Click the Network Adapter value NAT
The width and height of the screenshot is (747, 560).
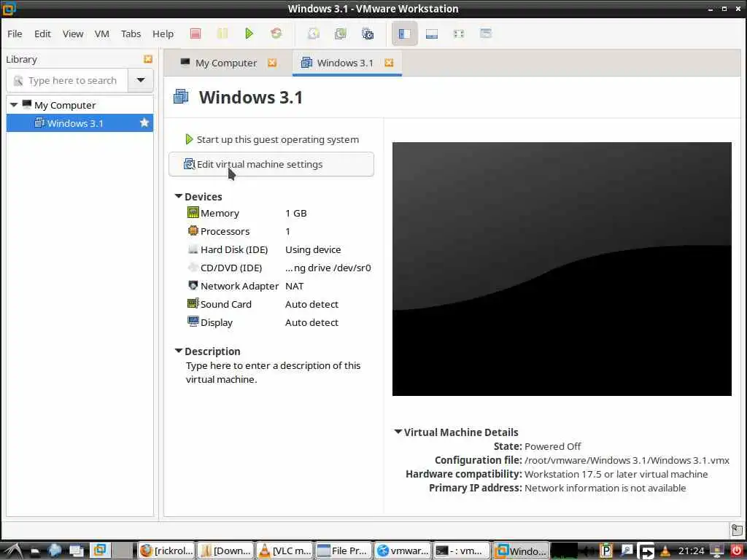(x=295, y=286)
